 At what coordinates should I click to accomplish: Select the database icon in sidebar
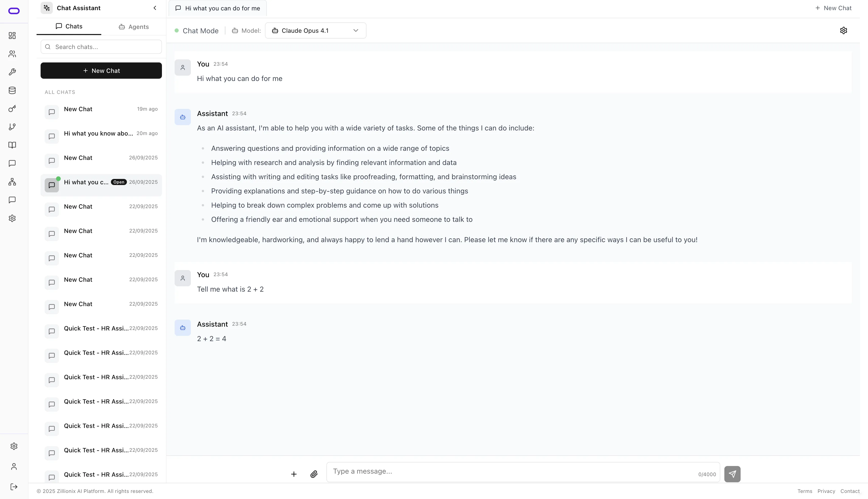coord(12,90)
